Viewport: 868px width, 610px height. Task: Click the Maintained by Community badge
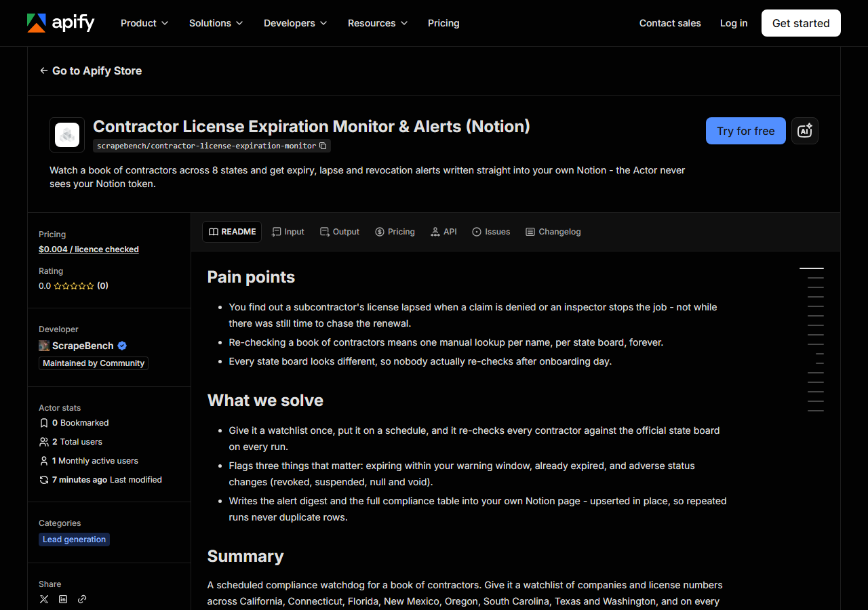[x=94, y=363]
